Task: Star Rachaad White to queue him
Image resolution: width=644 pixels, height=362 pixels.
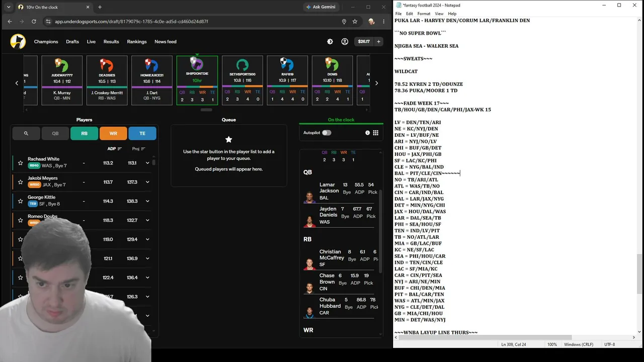Action: [20, 163]
